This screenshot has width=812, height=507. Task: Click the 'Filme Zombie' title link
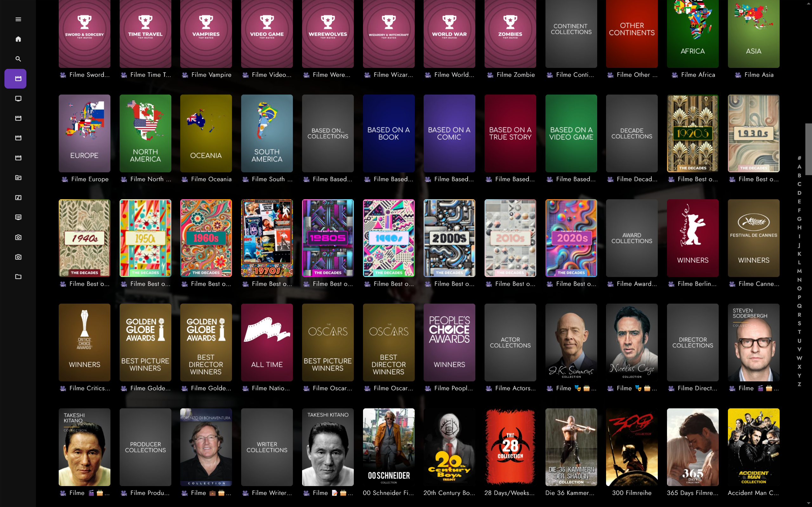point(515,75)
